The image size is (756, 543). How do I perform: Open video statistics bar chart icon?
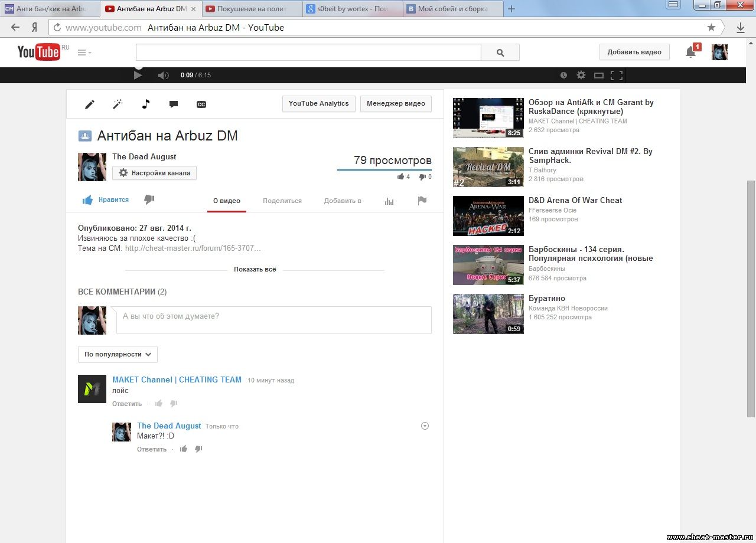(x=389, y=201)
